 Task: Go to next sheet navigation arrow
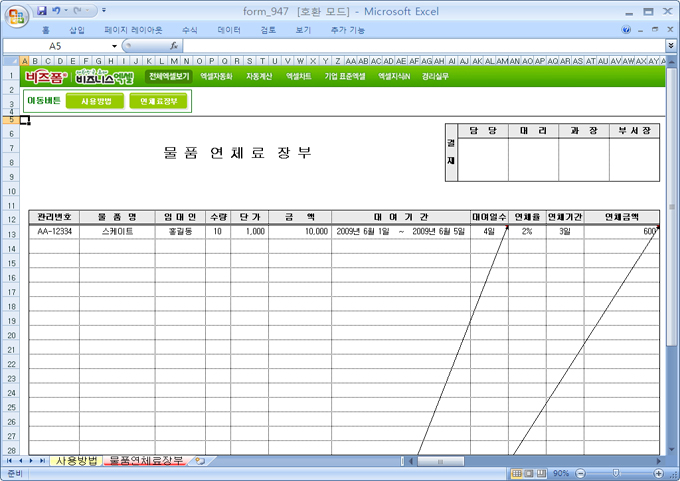point(31,461)
